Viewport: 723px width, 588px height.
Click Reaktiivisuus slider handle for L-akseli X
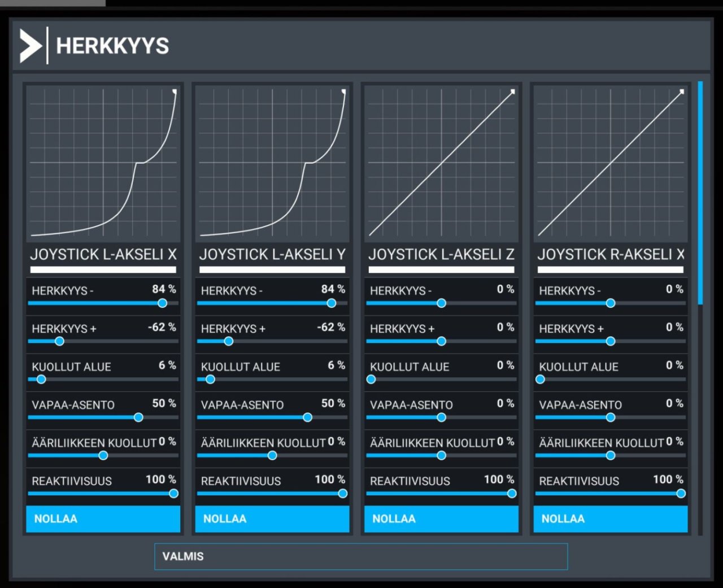[173, 494]
